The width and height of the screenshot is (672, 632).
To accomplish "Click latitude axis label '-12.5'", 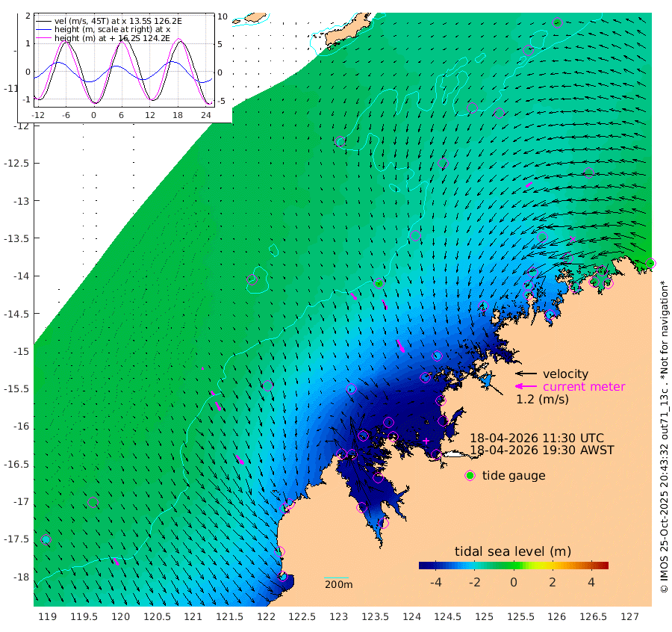I will 16,164.
